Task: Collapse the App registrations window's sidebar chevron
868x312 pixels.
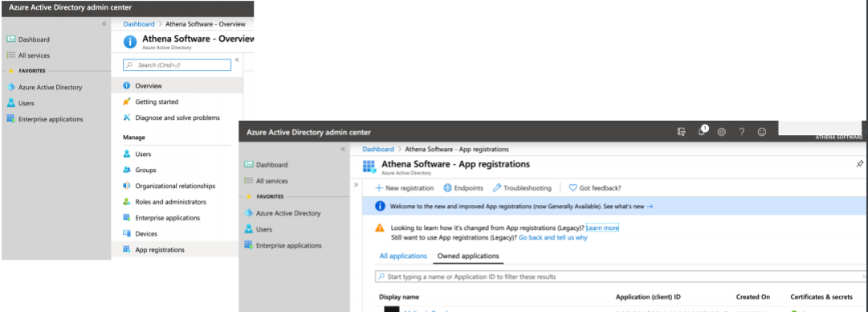Action: (343, 149)
